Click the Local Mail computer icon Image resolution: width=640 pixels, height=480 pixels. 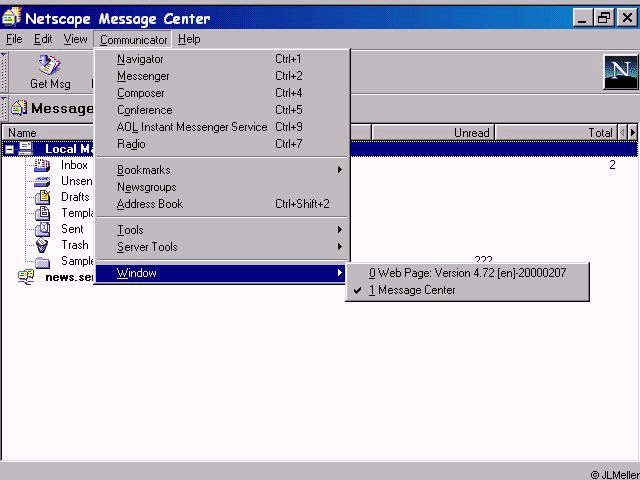pyautogui.click(x=26, y=149)
